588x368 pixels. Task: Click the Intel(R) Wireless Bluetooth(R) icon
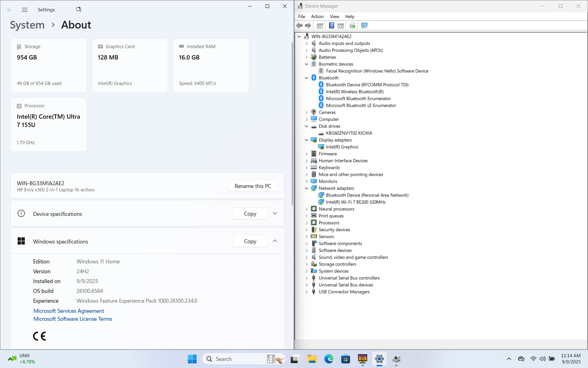tap(321, 92)
